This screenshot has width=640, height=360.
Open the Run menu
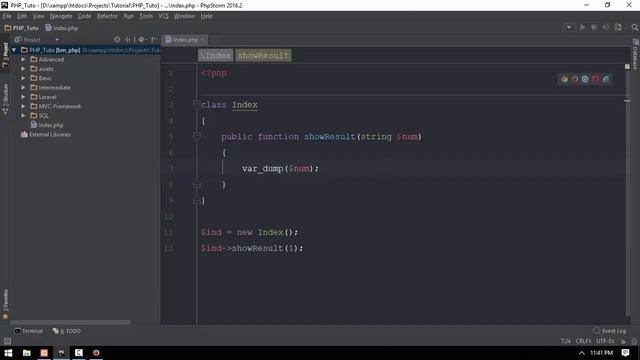129,16
